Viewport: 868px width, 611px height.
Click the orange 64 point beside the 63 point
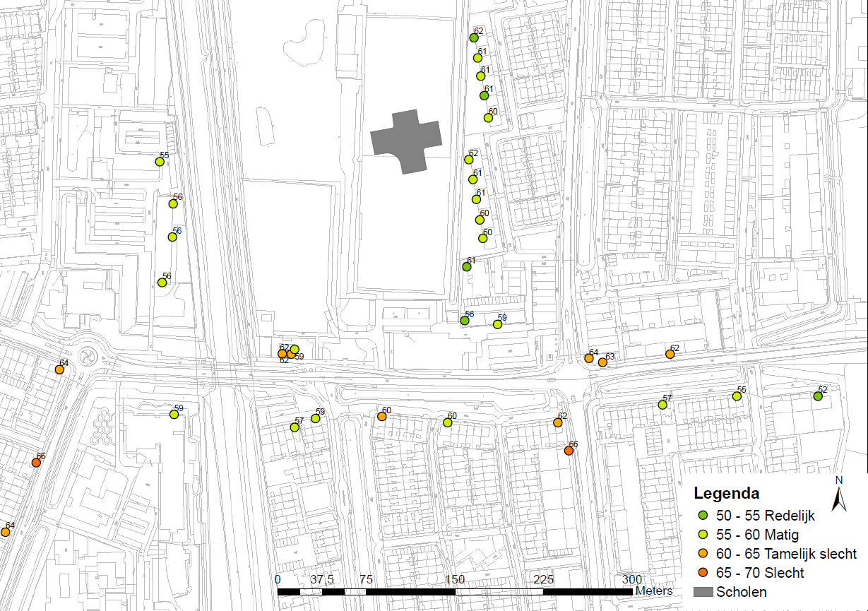[589, 358]
